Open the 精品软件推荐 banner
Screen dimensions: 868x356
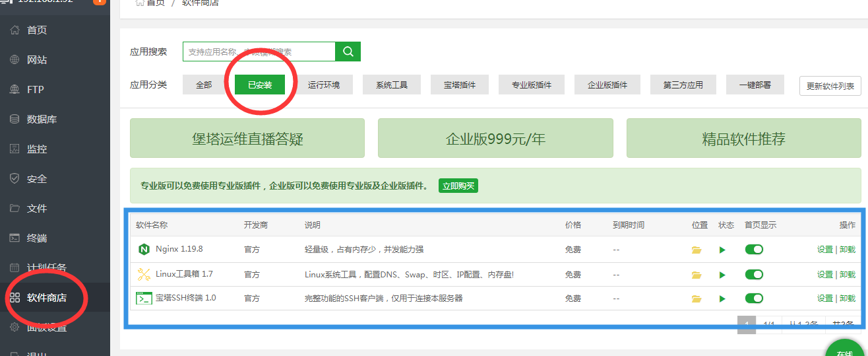tap(744, 138)
